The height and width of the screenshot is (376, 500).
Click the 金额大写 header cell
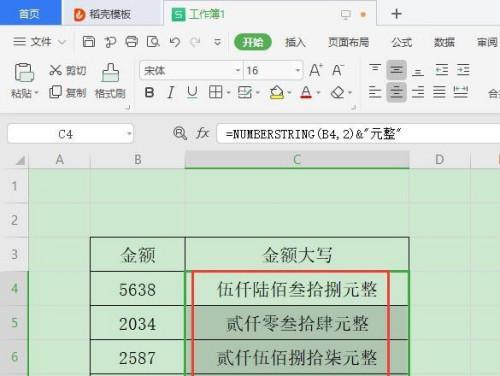[x=297, y=255]
